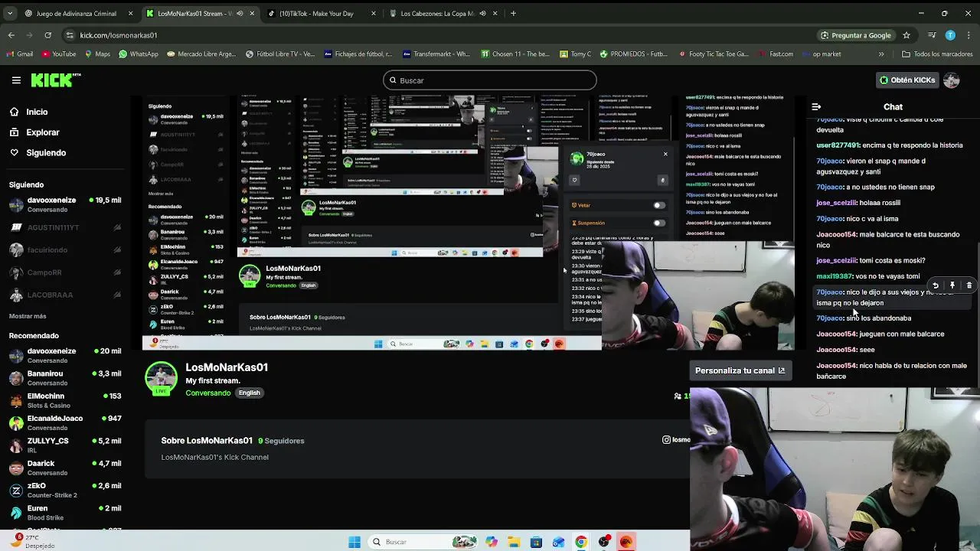
Task: Close the TikTok tab
Action: coord(373,13)
